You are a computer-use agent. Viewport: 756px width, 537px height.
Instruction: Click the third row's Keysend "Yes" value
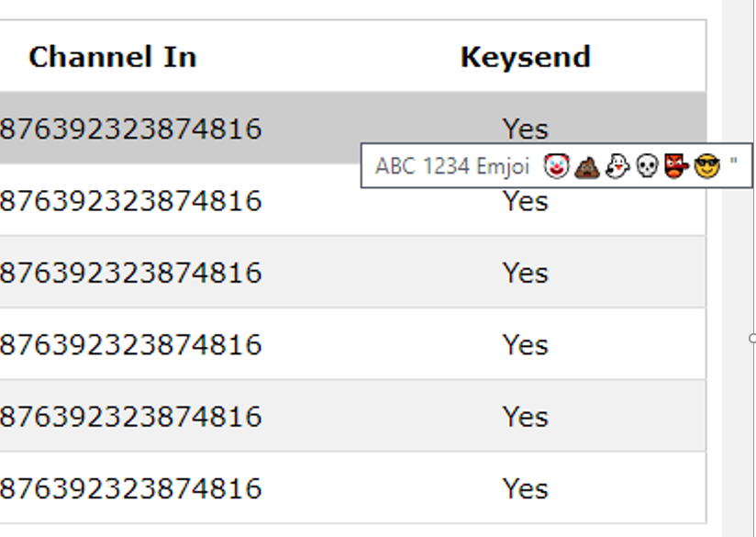coord(525,273)
